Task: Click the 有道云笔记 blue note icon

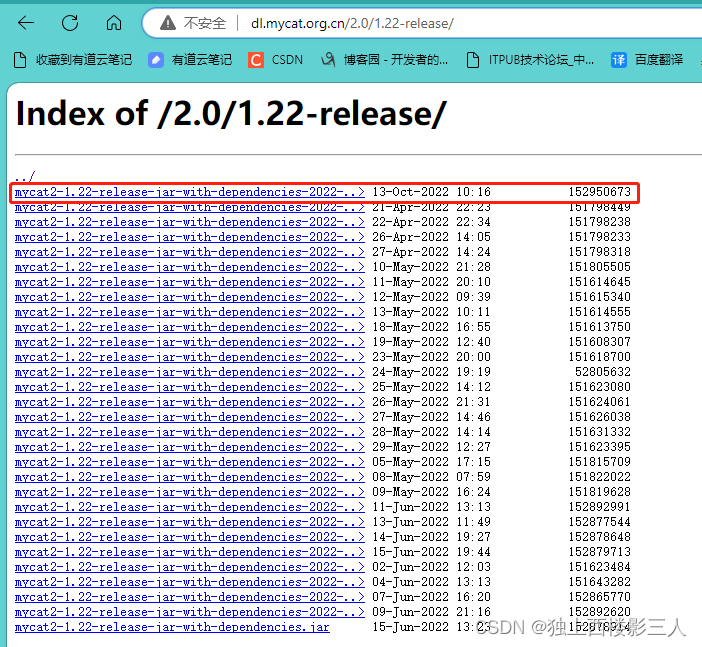Action: (x=156, y=60)
